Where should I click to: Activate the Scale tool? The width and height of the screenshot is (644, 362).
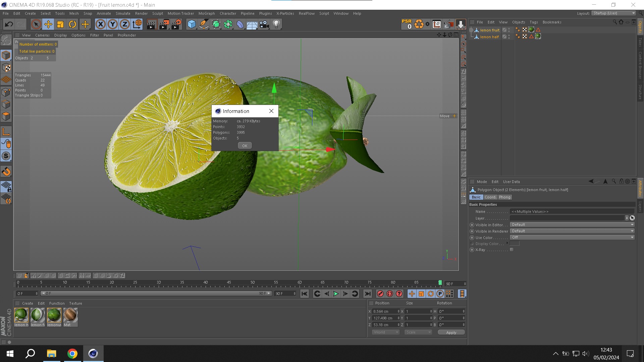click(x=60, y=24)
